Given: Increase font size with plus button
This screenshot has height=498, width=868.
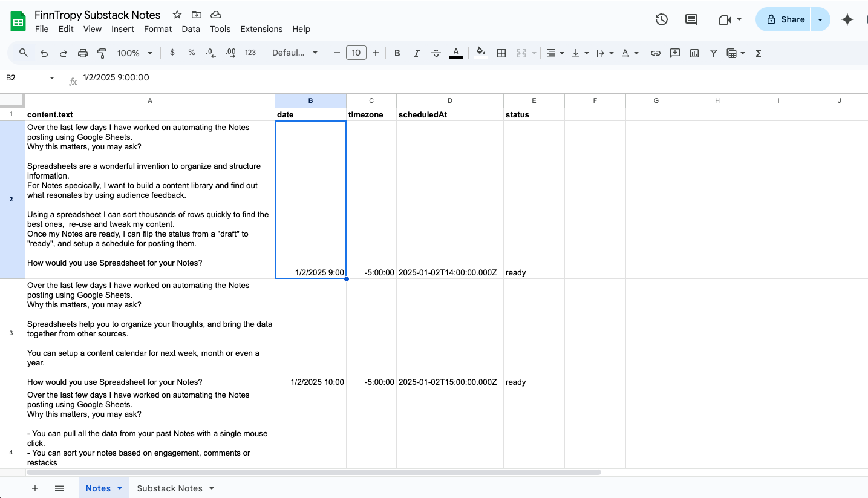Looking at the screenshot, I should click(x=376, y=53).
